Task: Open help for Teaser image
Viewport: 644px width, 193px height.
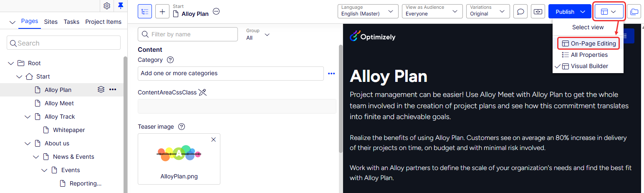Action: [x=181, y=127]
